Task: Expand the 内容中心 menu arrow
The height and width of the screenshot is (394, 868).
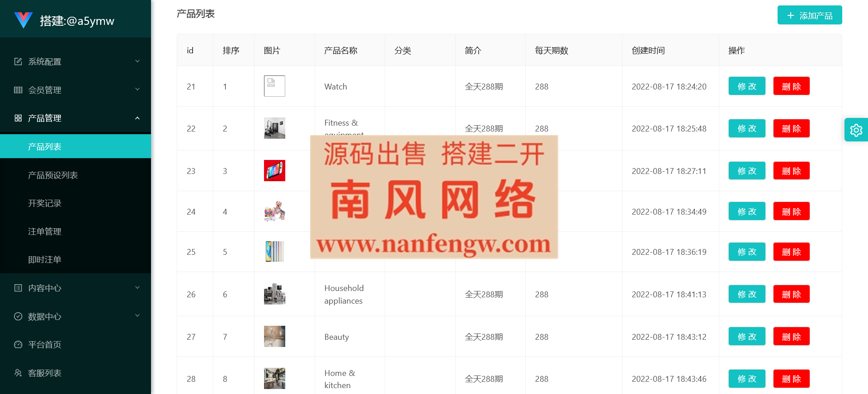Action: click(137, 288)
